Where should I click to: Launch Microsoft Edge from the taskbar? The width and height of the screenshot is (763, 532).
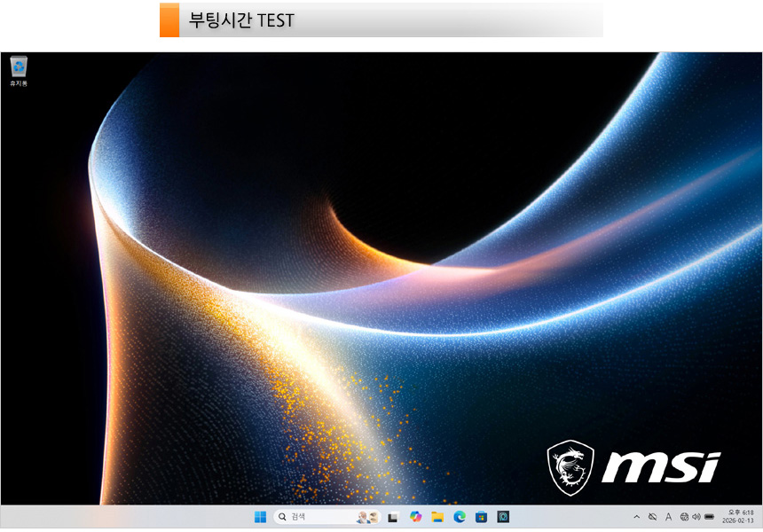460,517
